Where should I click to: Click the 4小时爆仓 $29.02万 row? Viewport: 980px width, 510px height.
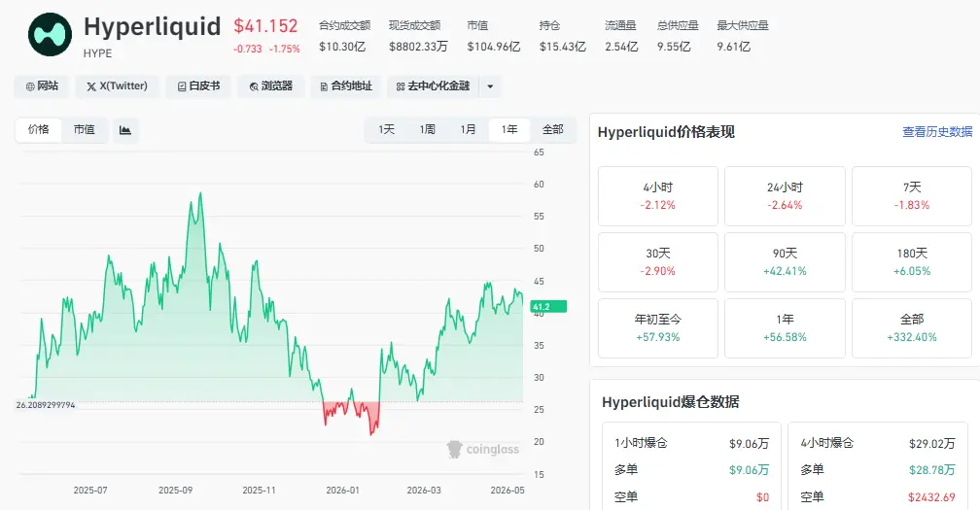pyautogui.click(x=878, y=443)
